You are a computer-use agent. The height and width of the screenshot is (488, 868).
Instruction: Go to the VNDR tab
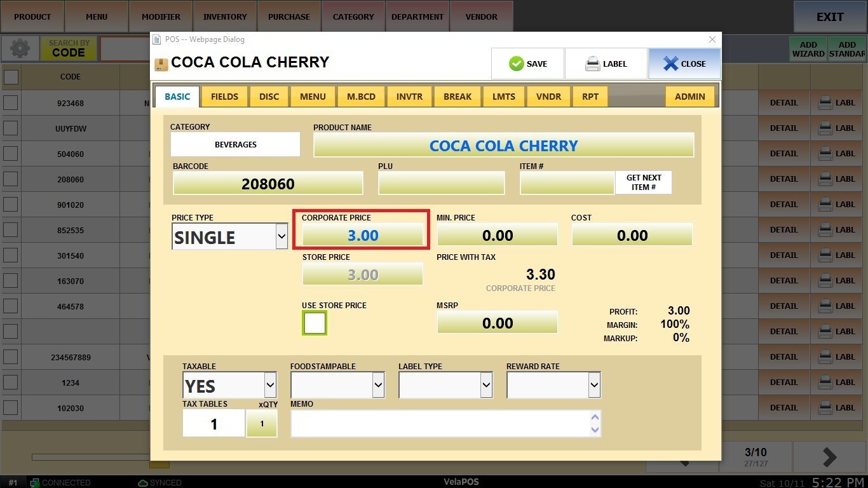pos(548,97)
